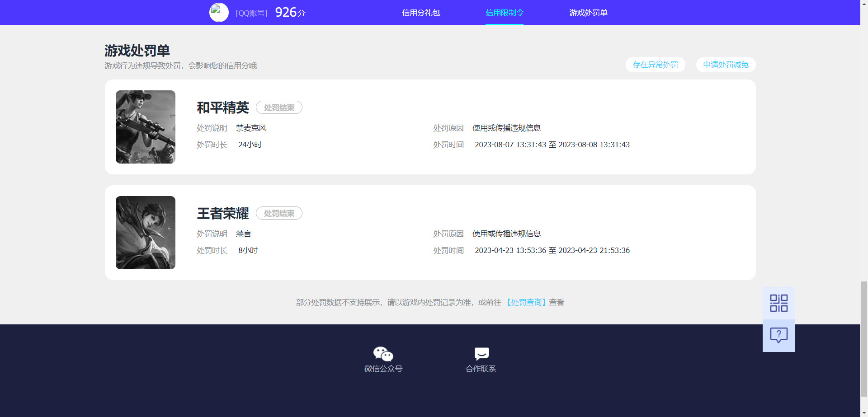Click the 王者荣耀 game thumbnail
868x417 pixels.
coord(146,233)
